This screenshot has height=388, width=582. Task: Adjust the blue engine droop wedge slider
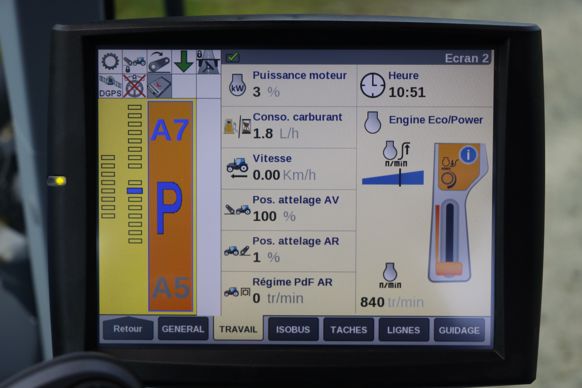click(x=393, y=177)
